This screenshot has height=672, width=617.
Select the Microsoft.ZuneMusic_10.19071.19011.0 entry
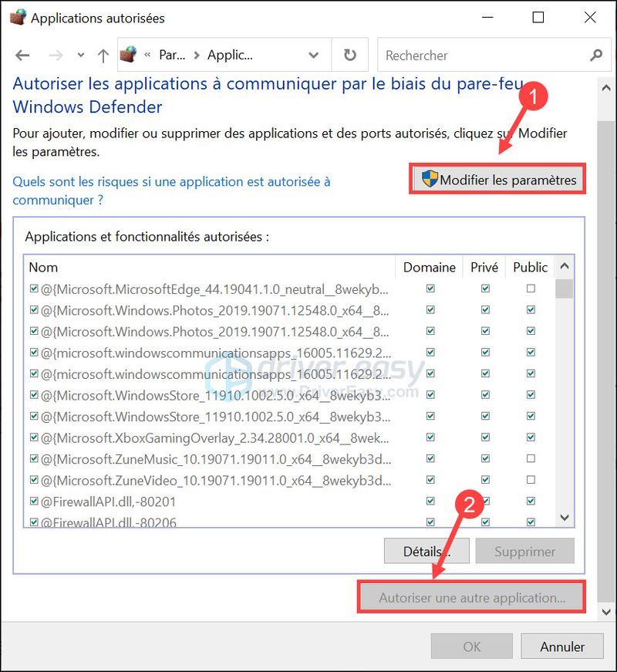[216, 459]
